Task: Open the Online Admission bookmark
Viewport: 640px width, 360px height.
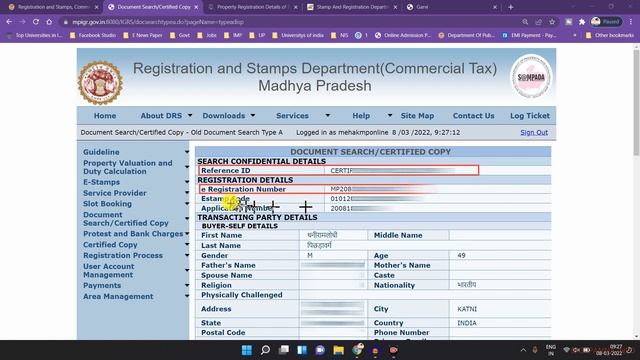Action: [403, 36]
